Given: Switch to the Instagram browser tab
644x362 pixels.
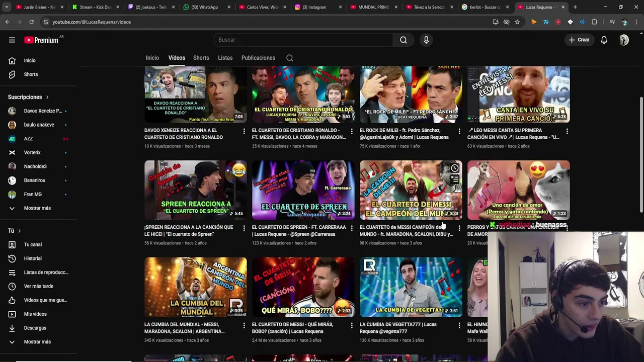Looking at the screenshot, I should (x=317, y=7).
